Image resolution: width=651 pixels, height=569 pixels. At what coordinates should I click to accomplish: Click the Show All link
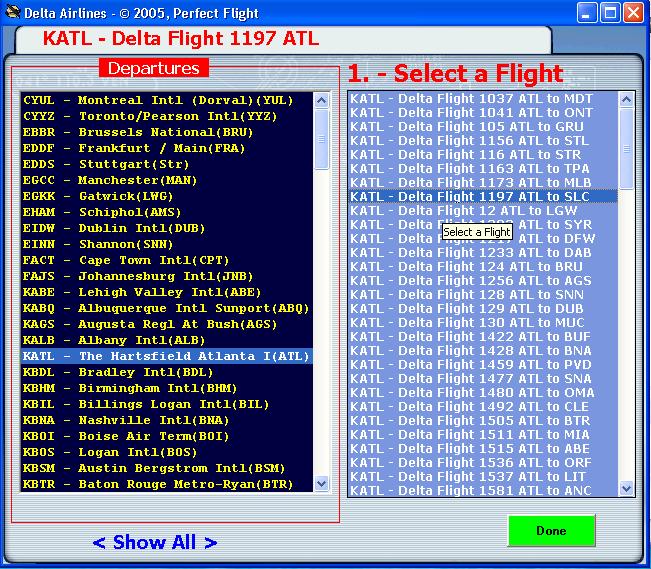tap(154, 542)
